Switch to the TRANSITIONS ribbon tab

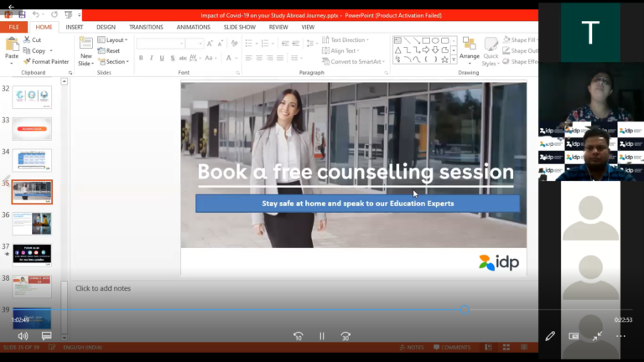point(146,27)
